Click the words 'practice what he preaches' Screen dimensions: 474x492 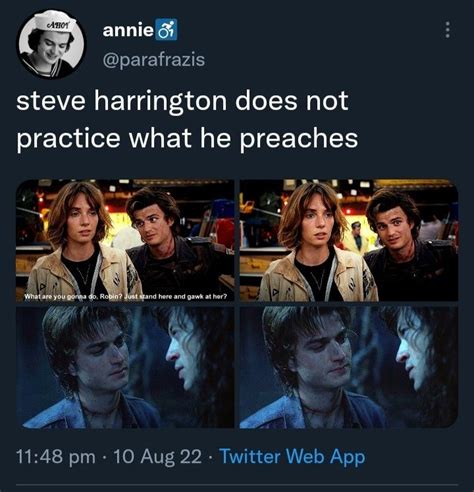(187, 138)
